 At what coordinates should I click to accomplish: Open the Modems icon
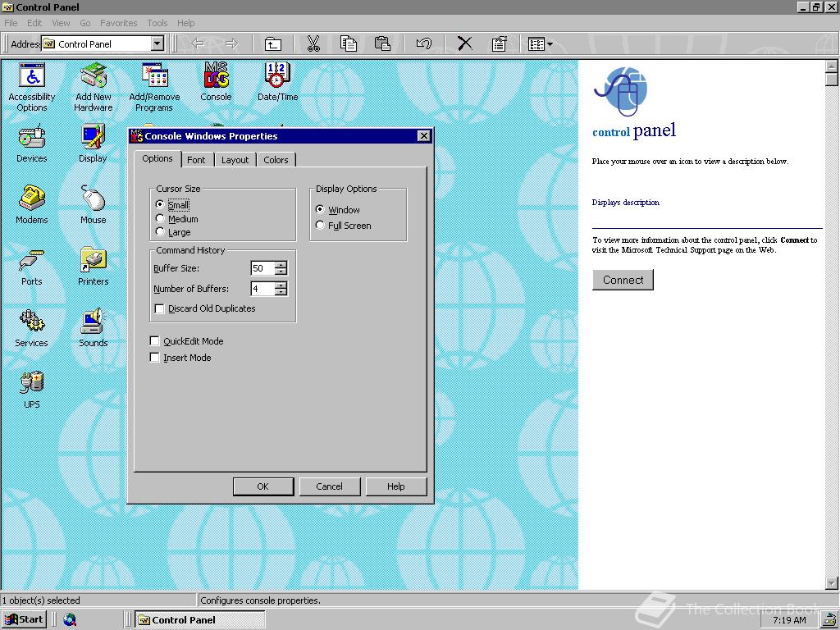click(32, 204)
